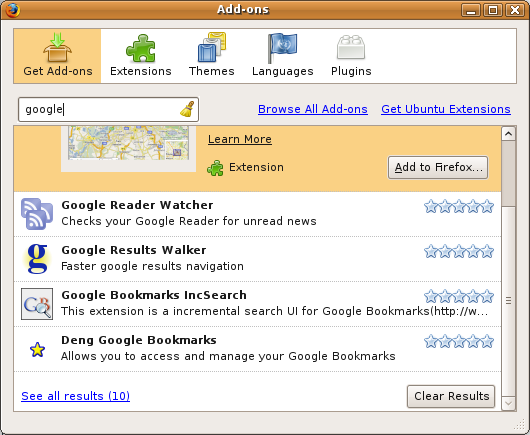The width and height of the screenshot is (530, 435).
Task: Click the Google Reader Watcher feed icon
Action: pos(37,214)
